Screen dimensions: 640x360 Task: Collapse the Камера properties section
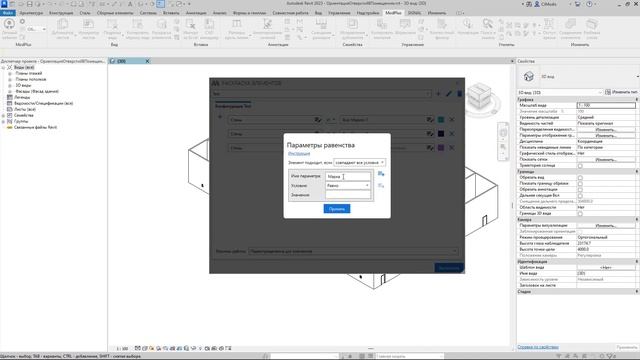(636, 220)
